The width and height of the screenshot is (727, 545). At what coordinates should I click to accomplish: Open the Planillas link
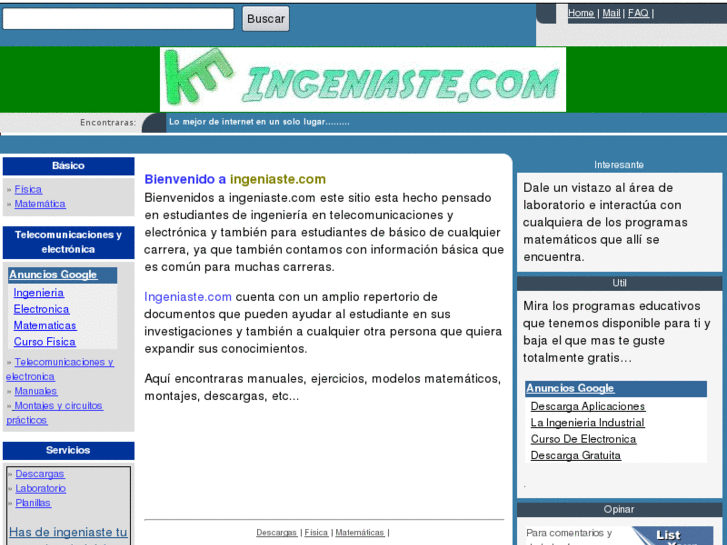click(x=33, y=502)
